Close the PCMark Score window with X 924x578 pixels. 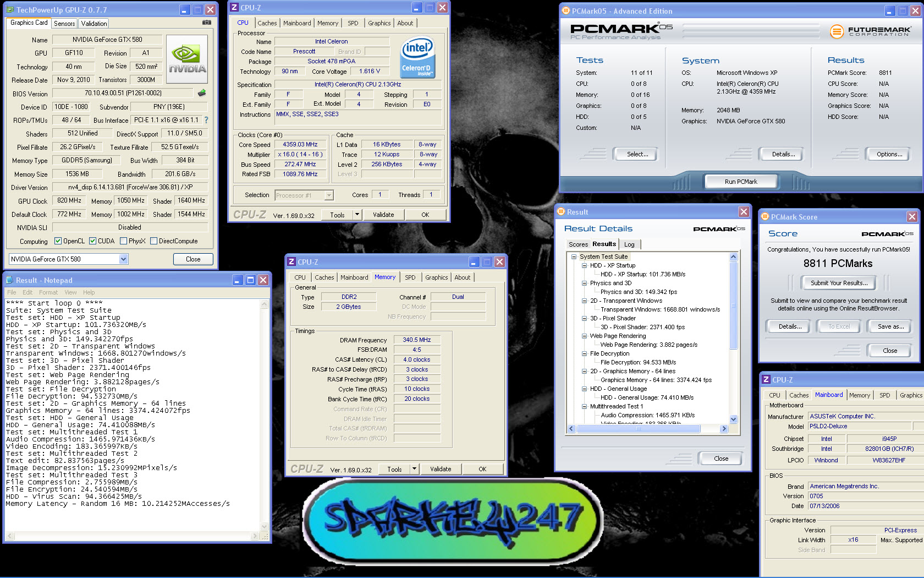click(x=912, y=217)
